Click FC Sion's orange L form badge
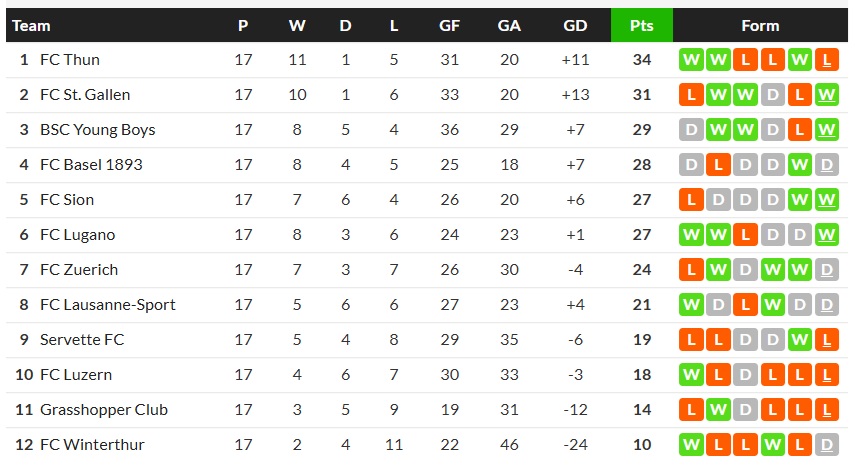 point(691,200)
